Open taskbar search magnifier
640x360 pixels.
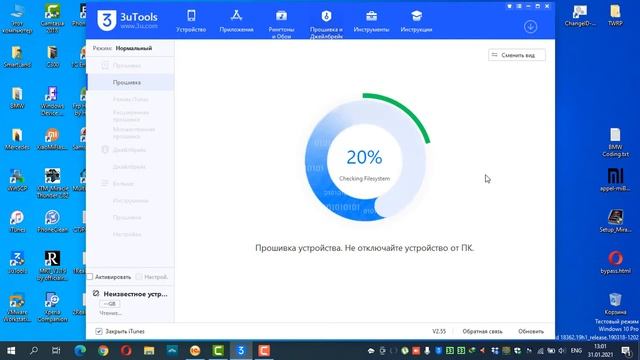click(x=34, y=350)
